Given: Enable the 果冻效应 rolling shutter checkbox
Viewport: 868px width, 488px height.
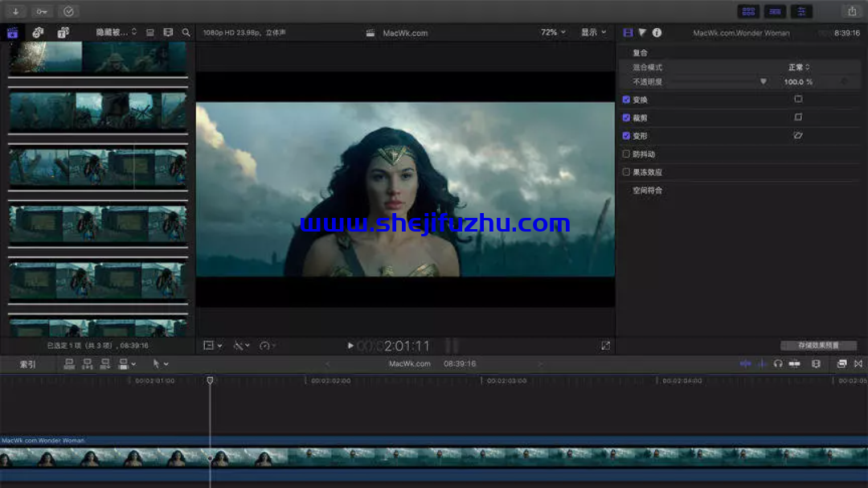Looking at the screenshot, I should tap(626, 172).
